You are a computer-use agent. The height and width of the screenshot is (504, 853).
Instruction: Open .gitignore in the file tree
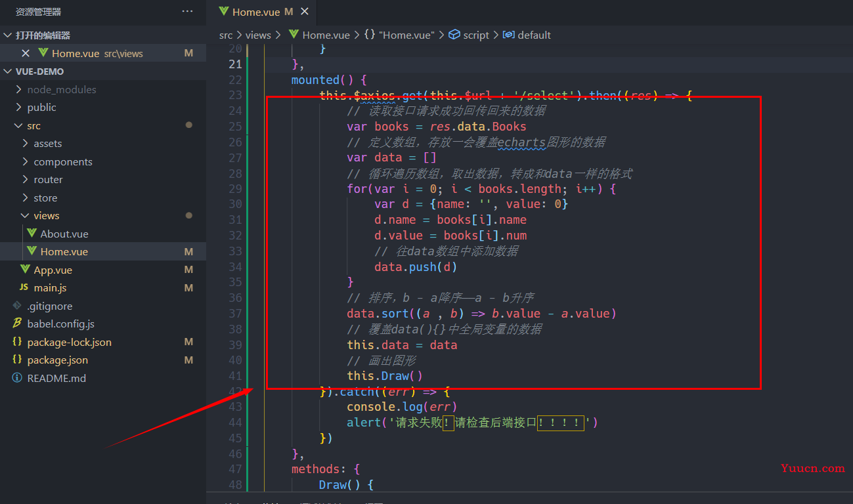pyautogui.click(x=50, y=306)
